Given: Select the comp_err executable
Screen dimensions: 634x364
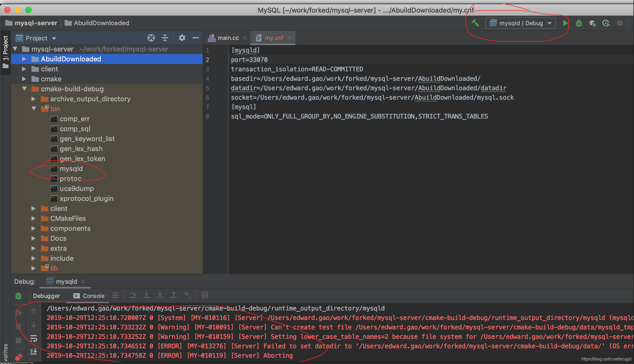Looking at the screenshot, I should pyautogui.click(x=75, y=119).
